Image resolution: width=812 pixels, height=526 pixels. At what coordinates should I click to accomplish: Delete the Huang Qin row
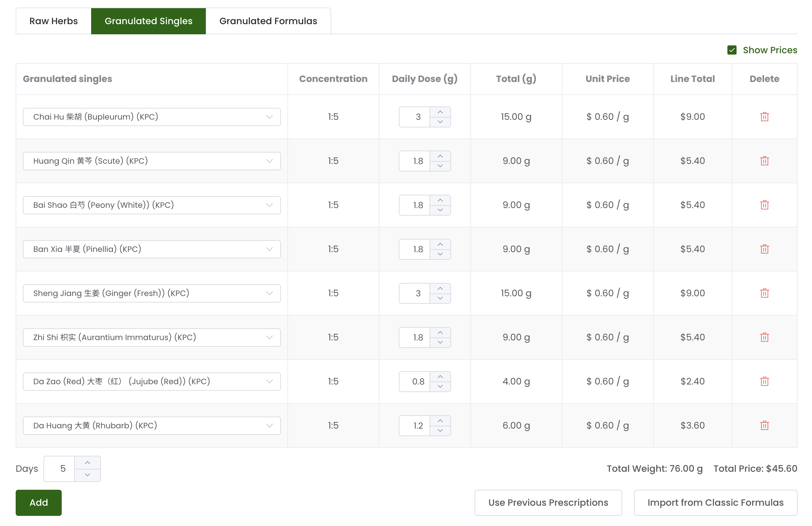[x=765, y=161]
